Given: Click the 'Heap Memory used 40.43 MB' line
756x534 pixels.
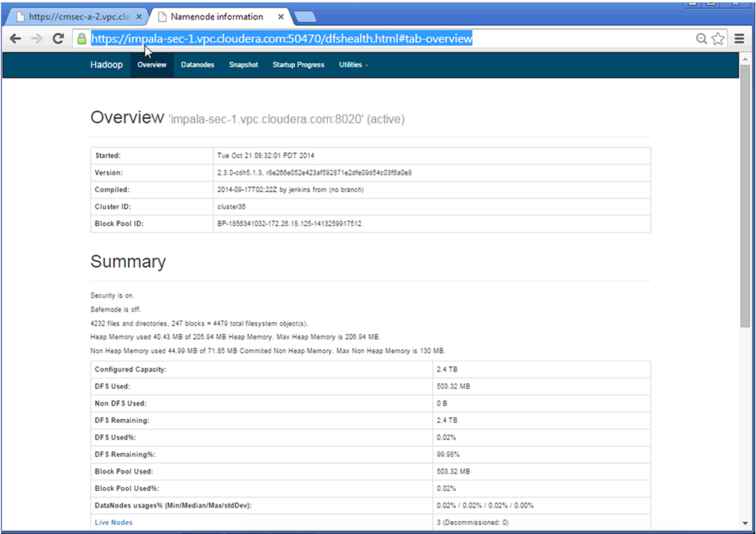Looking at the screenshot, I should click(235, 337).
